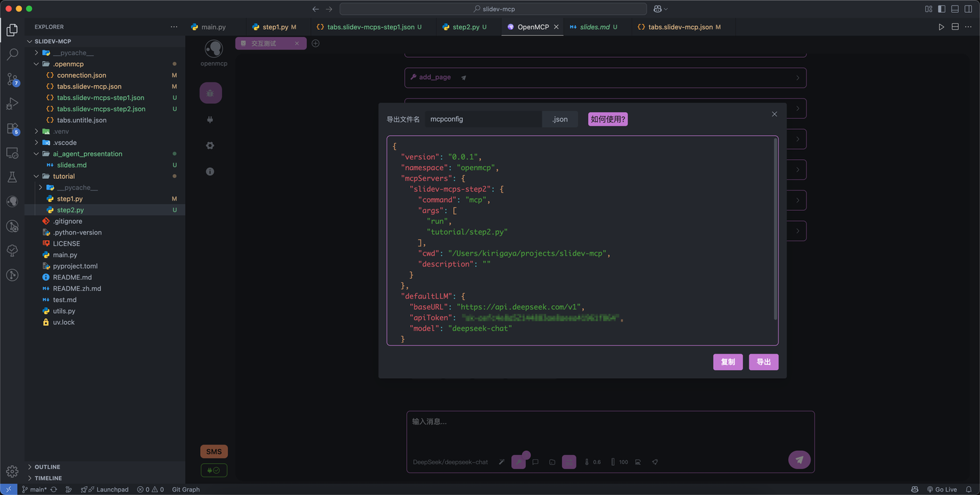
Task: Focus the mcpconfig export filename field
Action: pyautogui.click(x=483, y=119)
